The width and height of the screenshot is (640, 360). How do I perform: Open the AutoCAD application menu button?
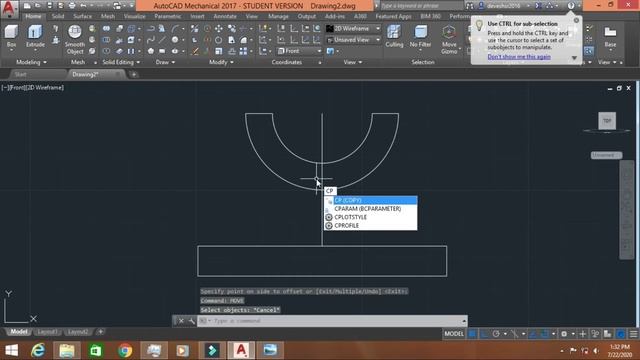click(9, 8)
